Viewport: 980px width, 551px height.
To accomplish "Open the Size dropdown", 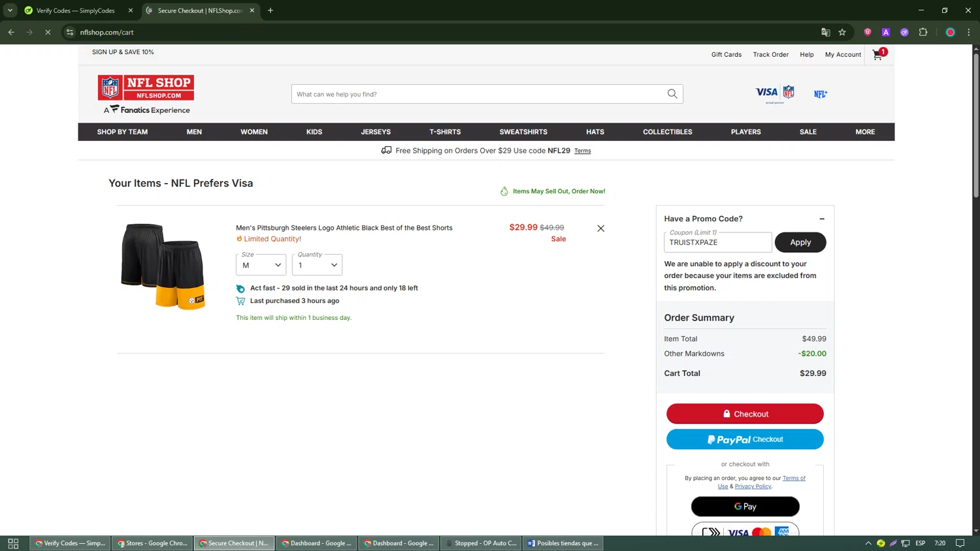I will pos(261,264).
